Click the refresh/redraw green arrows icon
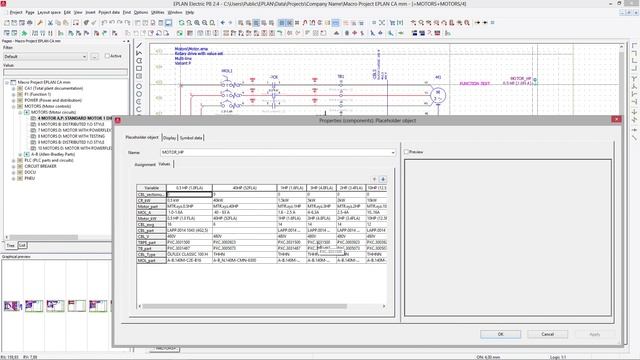 pyautogui.click(x=181, y=23)
